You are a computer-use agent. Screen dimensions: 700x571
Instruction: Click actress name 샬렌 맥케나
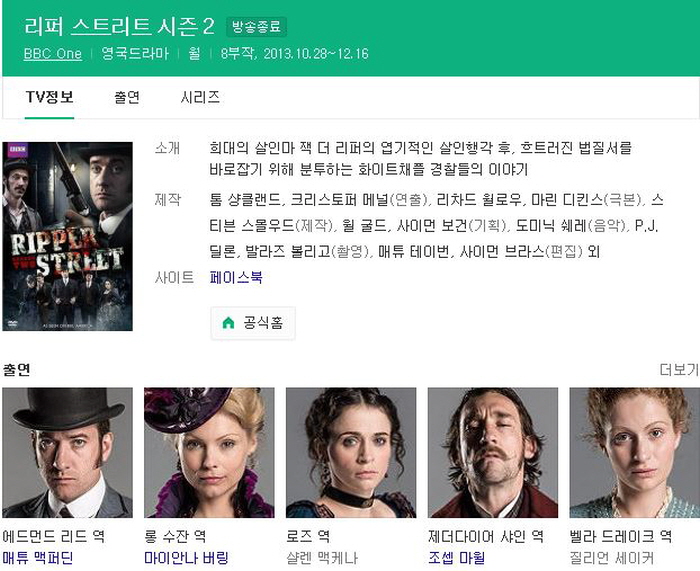[x=322, y=558]
